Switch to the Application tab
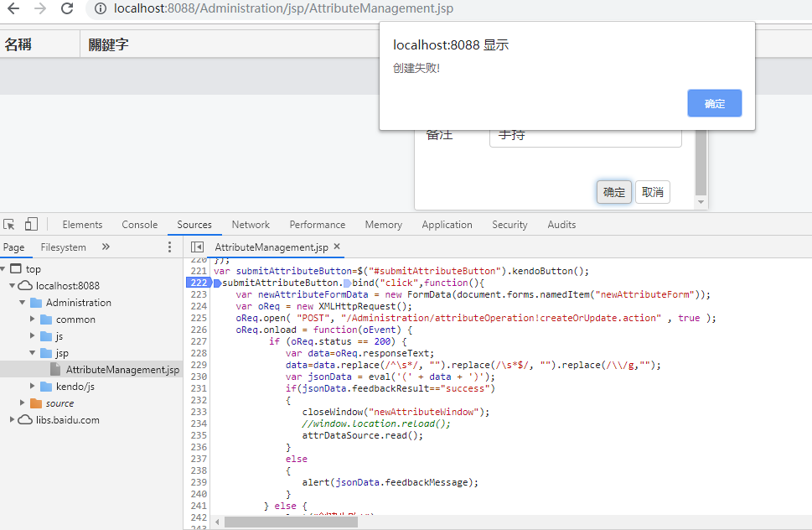Image resolution: width=812 pixels, height=530 pixels. pos(447,225)
